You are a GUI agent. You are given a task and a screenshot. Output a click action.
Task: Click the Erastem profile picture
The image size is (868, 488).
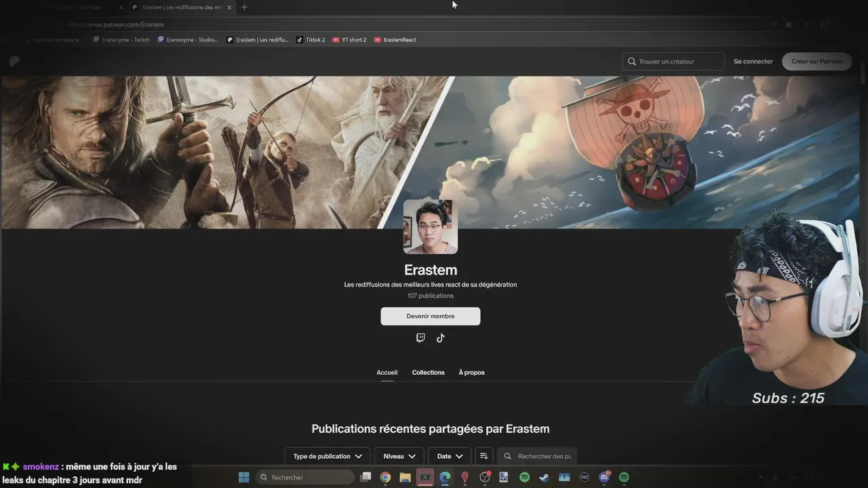click(431, 227)
